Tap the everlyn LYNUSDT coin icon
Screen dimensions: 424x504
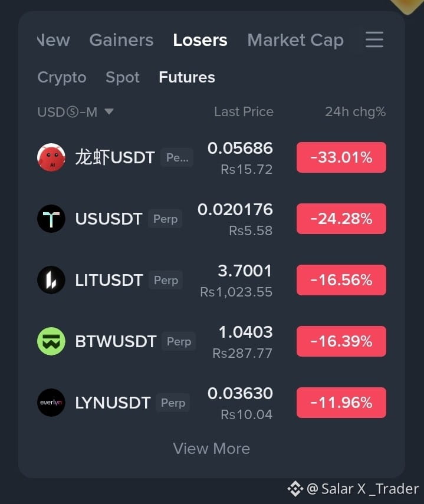[51, 403]
